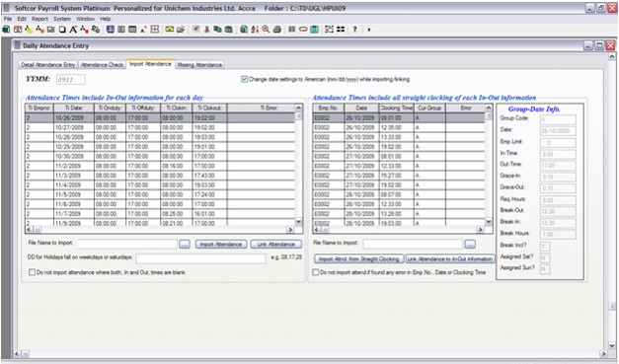Enable 'Do not import attendance where both' checkbox

point(32,272)
